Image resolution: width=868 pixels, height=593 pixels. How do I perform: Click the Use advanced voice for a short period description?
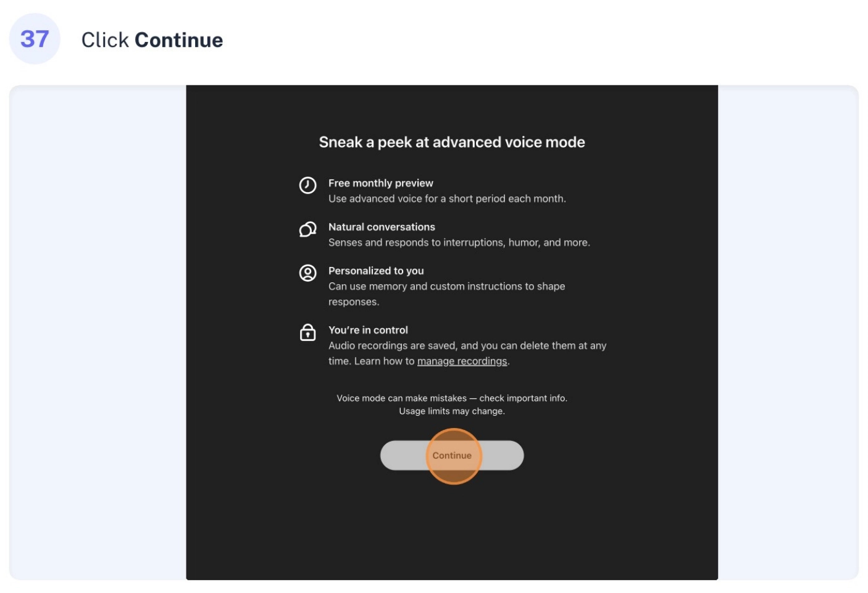click(x=447, y=198)
